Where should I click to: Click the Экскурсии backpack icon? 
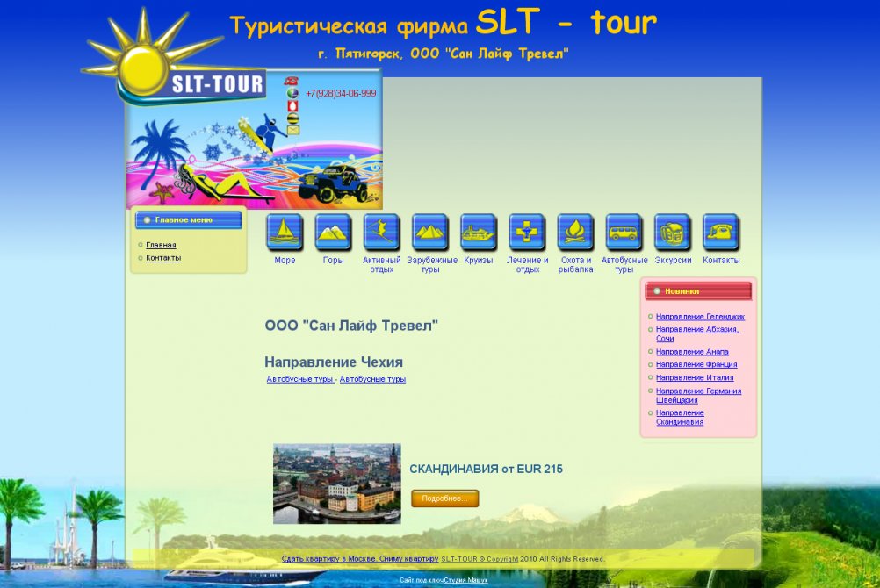pos(673,233)
